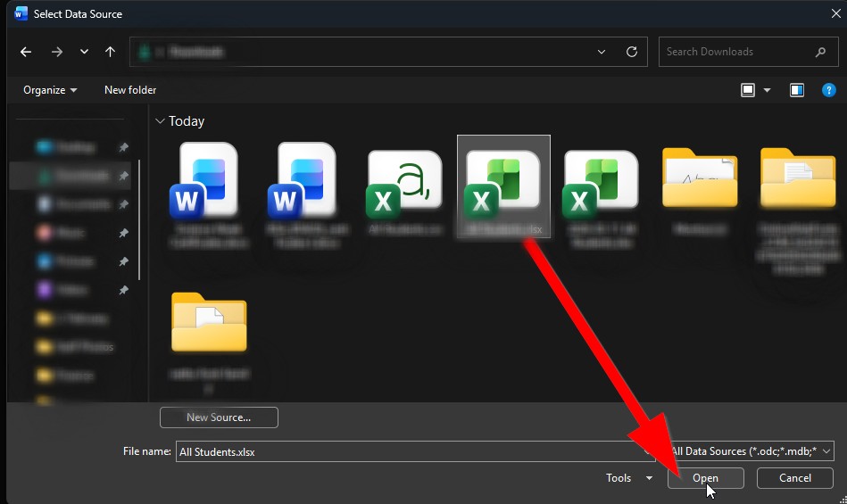The width and height of the screenshot is (847, 504).
Task: Expand the view options dropdown arrow
Action: [767, 90]
